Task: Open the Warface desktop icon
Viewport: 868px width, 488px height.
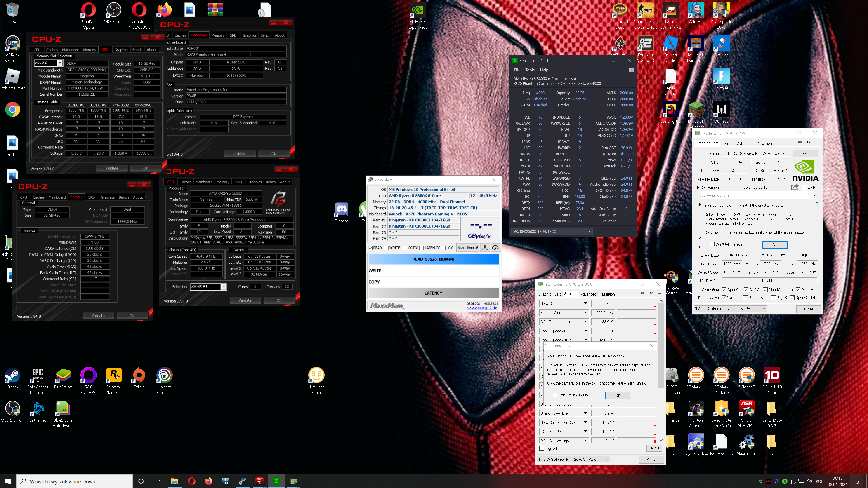Action: click(721, 113)
